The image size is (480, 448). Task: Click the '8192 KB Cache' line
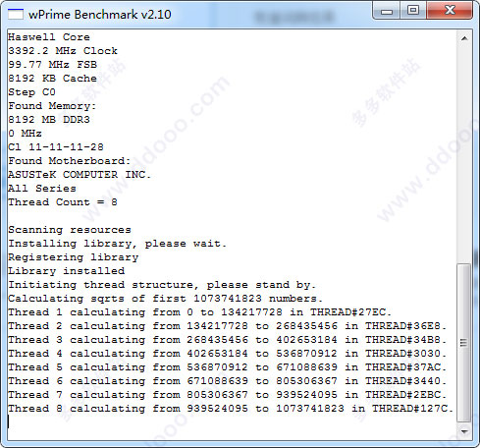[52, 79]
